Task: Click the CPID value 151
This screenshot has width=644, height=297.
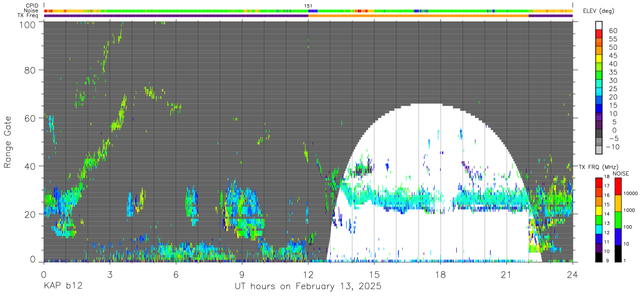Action: pyautogui.click(x=308, y=5)
